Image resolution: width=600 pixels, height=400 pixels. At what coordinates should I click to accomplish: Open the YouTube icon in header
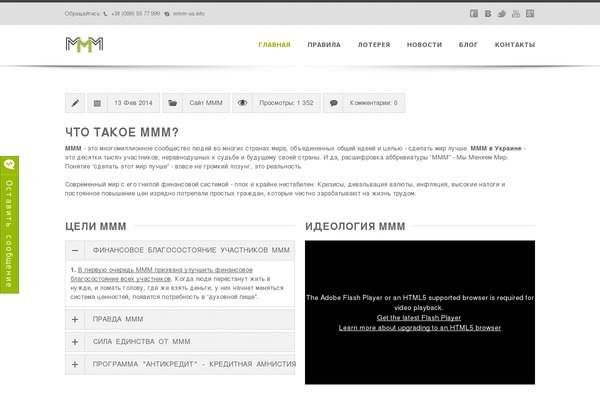pyautogui.click(x=516, y=14)
